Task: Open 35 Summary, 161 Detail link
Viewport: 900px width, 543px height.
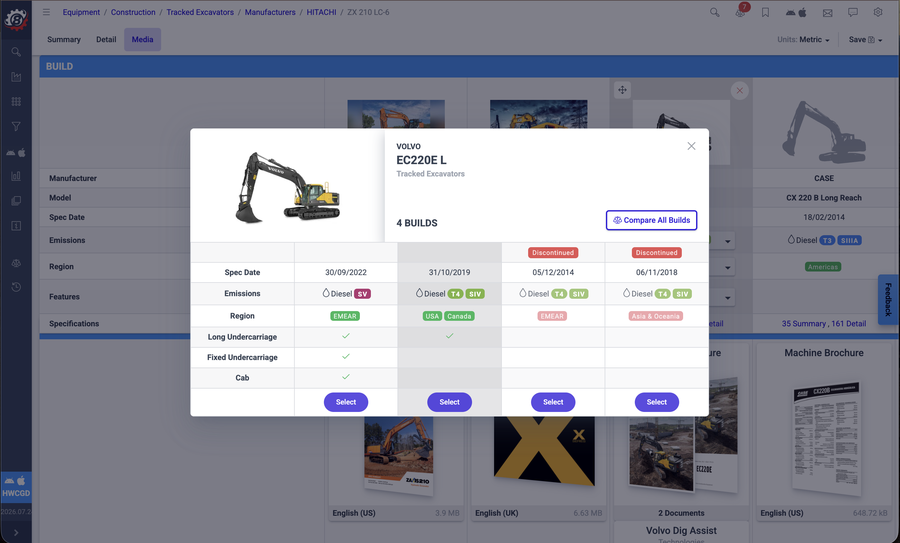Action: click(x=824, y=324)
